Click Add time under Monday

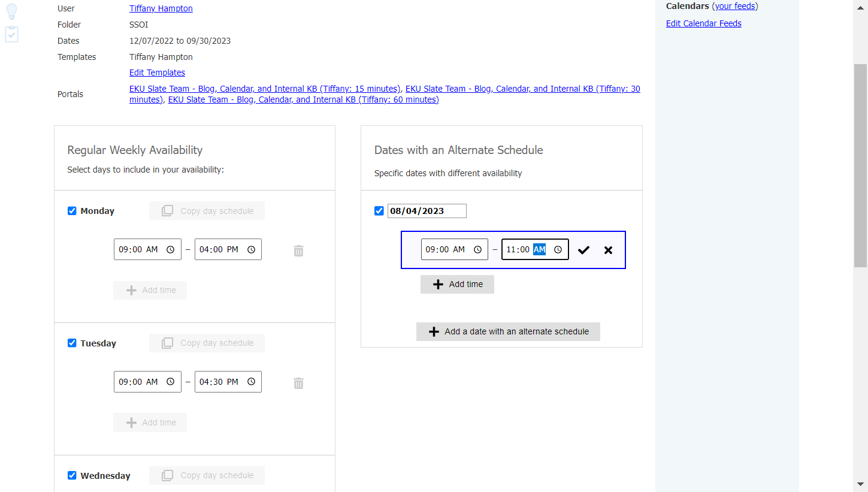tap(150, 290)
